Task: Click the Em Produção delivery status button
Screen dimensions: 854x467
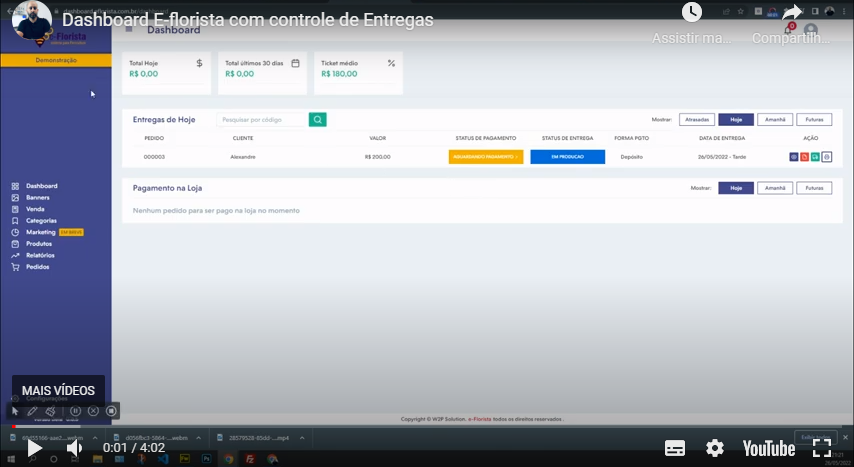Action: click(x=568, y=157)
